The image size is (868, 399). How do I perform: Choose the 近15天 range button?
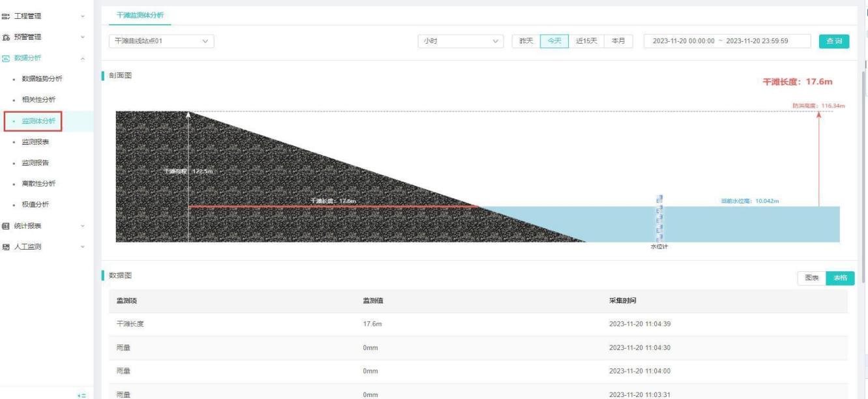click(x=586, y=41)
